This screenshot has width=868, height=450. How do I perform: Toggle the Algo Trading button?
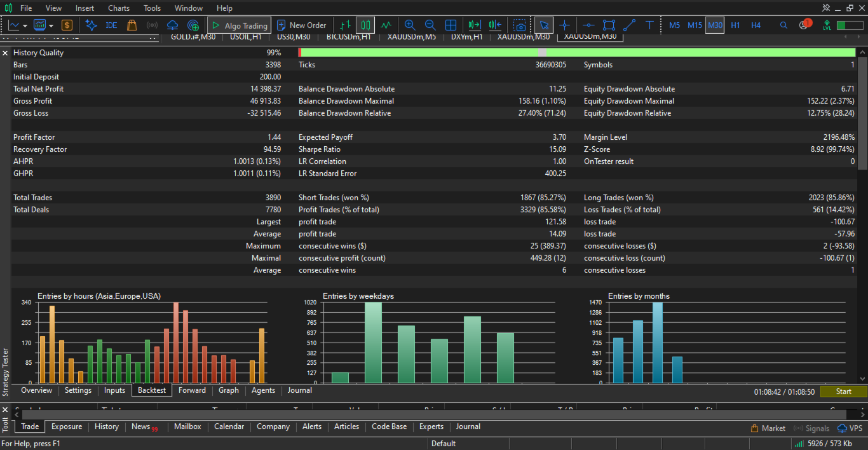(240, 25)
